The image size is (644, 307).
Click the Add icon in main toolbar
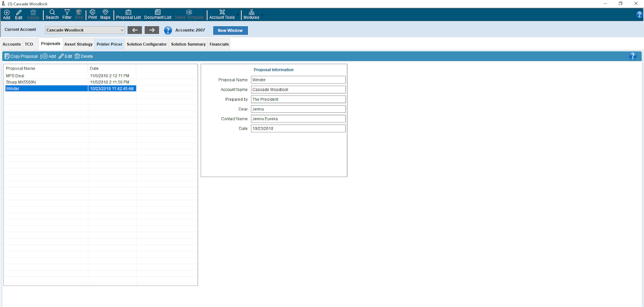coord(6,15)
